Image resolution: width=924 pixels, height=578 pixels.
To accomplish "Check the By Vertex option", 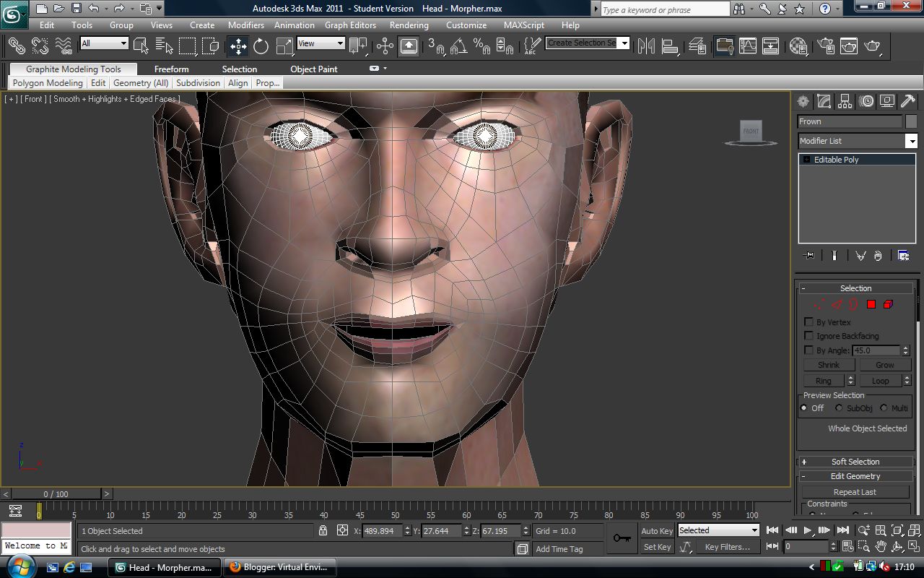I will click(809, 322).
